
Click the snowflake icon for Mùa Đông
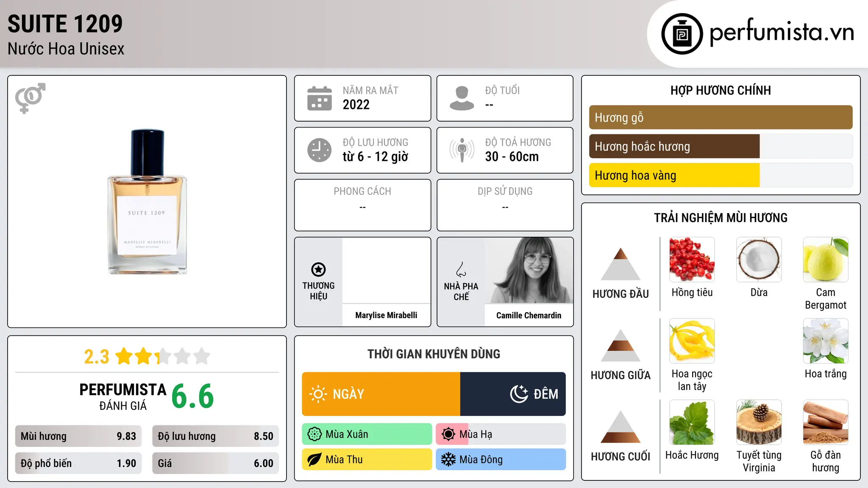[448, 460]
